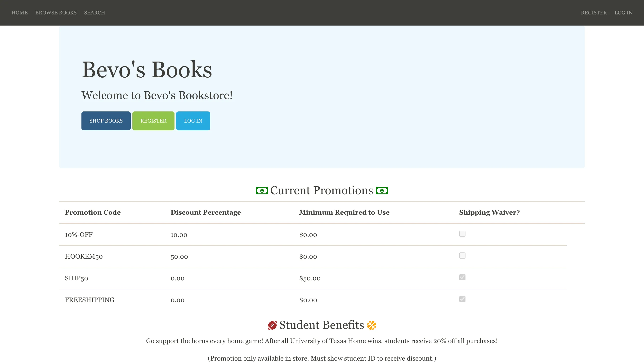
Task: Click the blue LOG IN button
Action: coord(193,121)
